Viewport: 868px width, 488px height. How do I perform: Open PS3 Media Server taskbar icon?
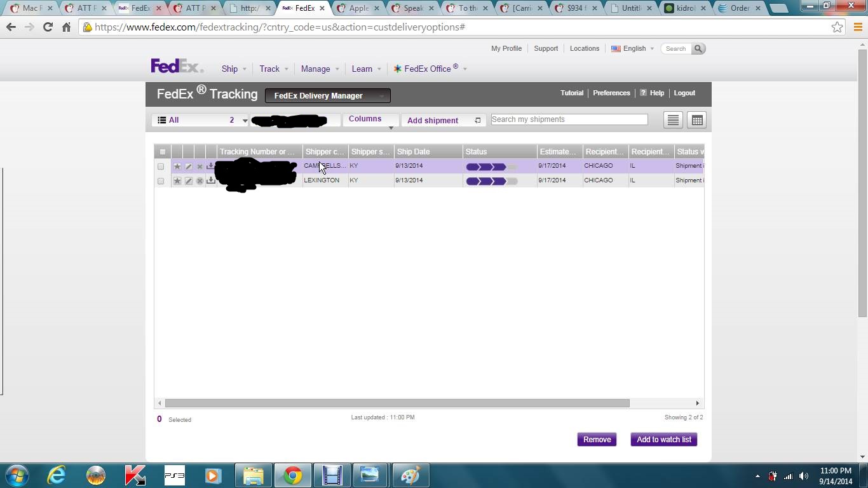pos(174,475)
